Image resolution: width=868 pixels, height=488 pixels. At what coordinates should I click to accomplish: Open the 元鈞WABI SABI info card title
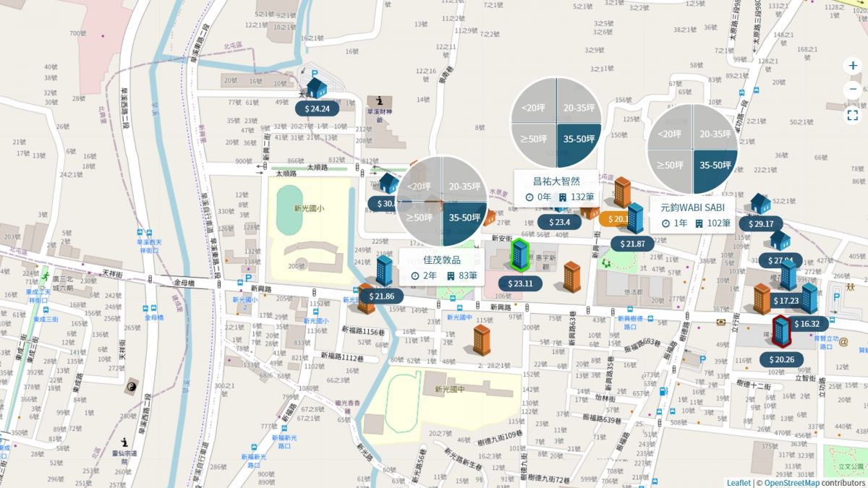click(x=692, y=207)
